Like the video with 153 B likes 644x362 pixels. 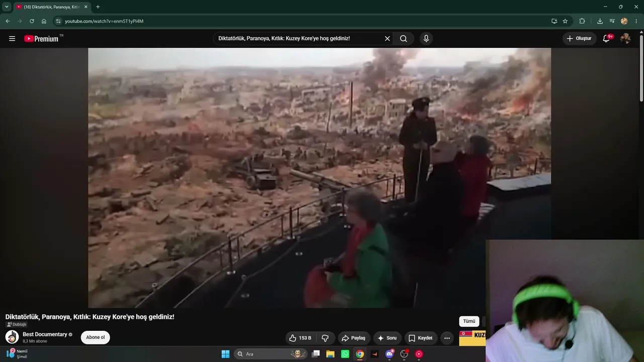pos(300,338)
